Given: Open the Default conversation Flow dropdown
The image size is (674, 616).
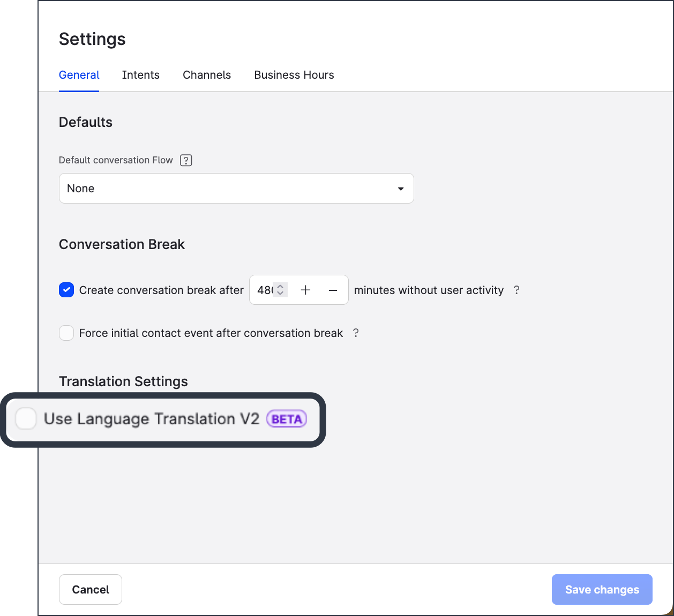Looking at the screenshot, I should tap(236, 188).
